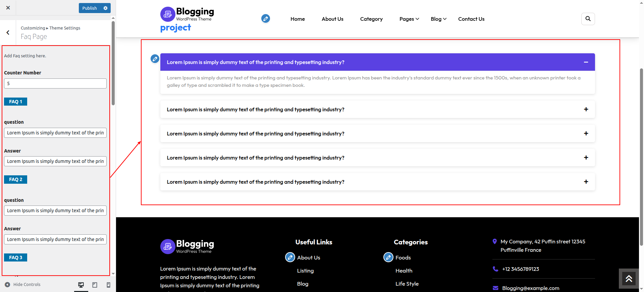Click the search magnifier icon in header
This screenshot has height=292, width=644.
point(588,19)
